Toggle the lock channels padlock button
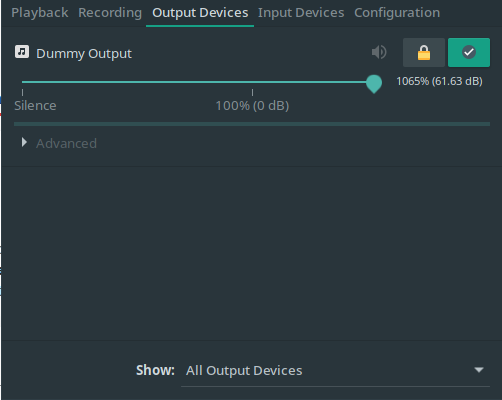The width and height of the screenshot is (502, 400). pos(424,52)
